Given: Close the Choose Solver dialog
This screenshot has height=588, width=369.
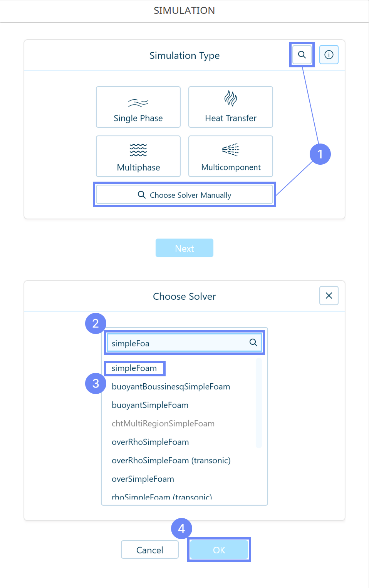Looking at the screenshot, I should click(x=329, y=296).
